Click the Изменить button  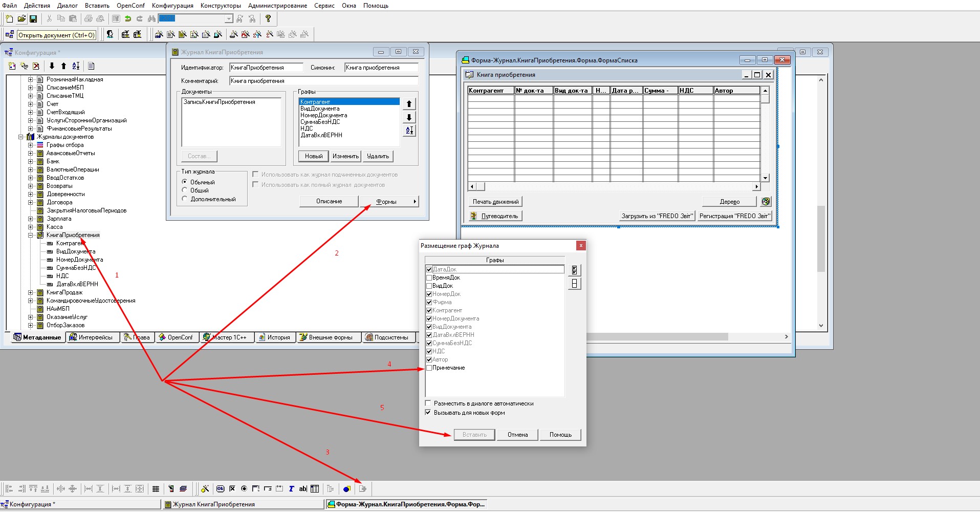(345, 156)
